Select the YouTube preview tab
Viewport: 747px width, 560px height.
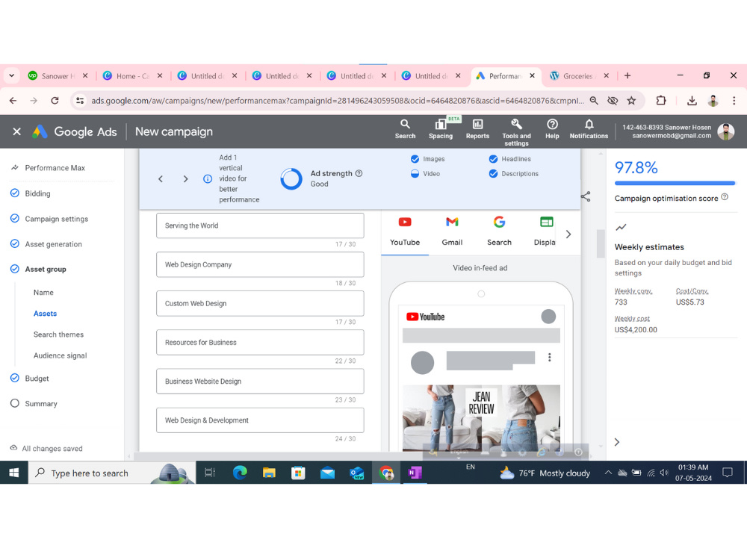click(x=405, y=232)
